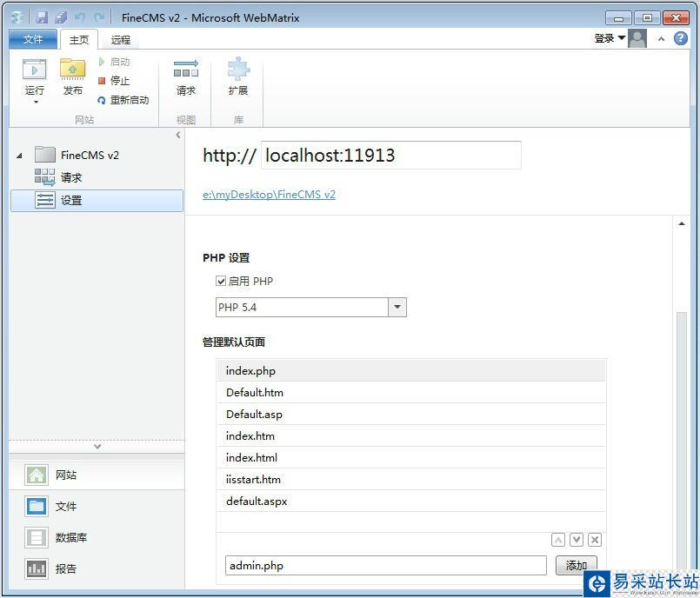Select 设置 in the site tree
This screenshot has width=700, height=598.
[x=97, y=201]
